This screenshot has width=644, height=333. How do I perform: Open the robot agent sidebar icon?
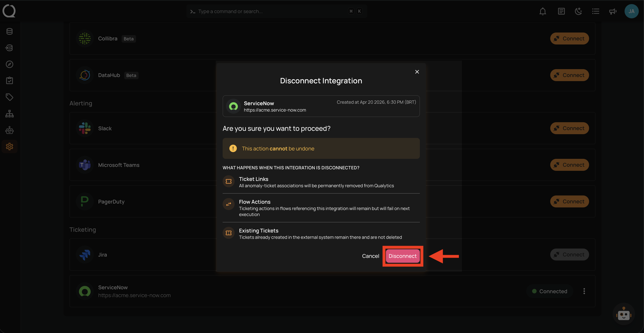[10, 130]
